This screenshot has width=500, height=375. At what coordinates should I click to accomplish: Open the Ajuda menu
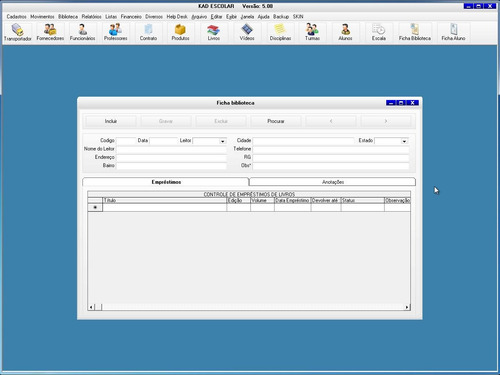coord(263,16)
